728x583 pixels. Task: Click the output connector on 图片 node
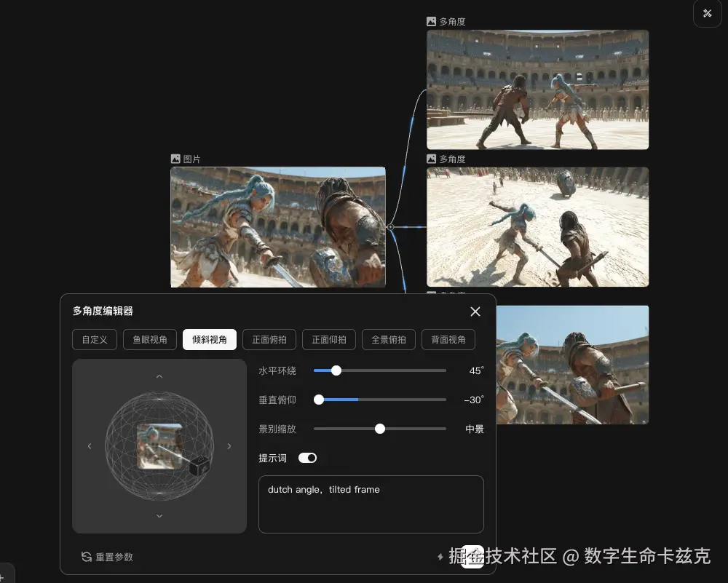click(x=390, y=227)
